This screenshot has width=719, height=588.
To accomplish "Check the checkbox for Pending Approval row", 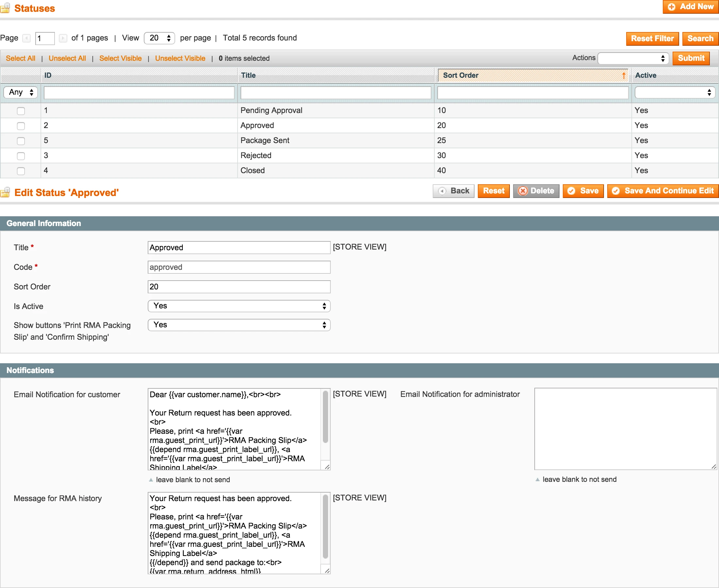I will tap(21, 111).
